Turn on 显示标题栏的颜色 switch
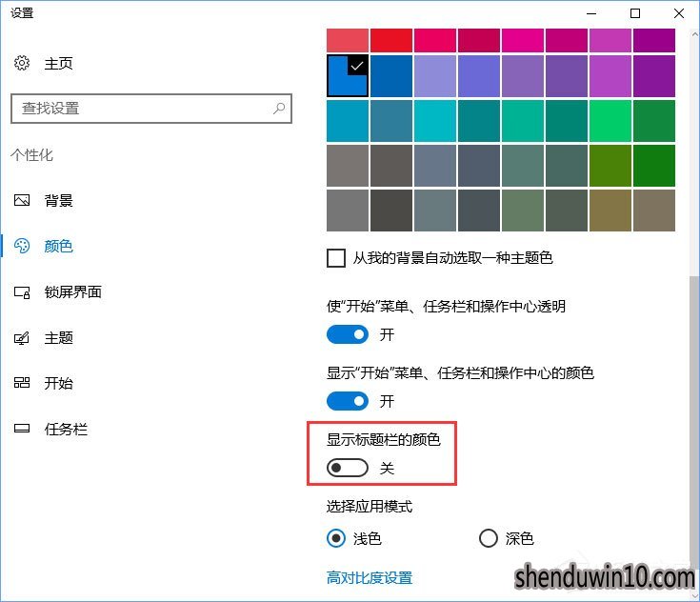This screenshot has width=700, height=602. coord(348,468)
